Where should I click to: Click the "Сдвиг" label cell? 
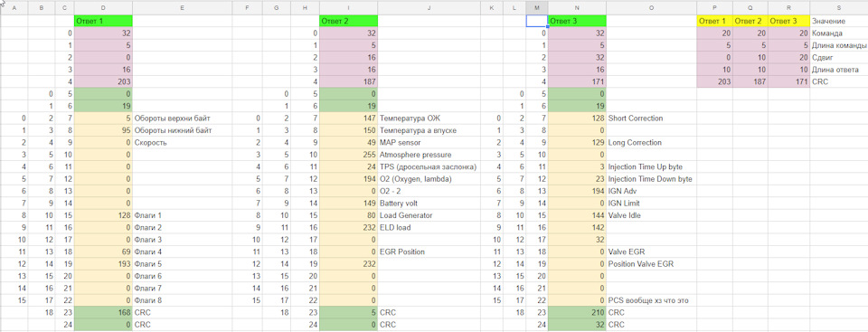coord(838,58)
